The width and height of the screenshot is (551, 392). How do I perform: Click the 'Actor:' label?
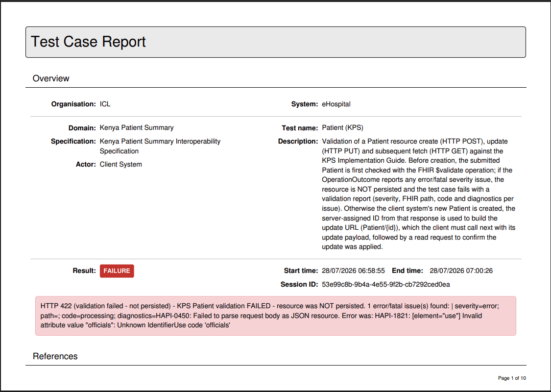86,165
